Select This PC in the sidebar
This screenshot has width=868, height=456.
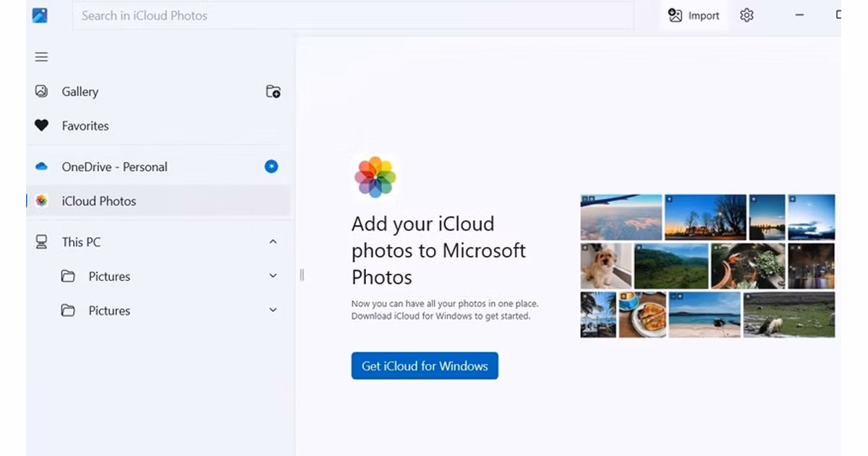[x=159, y=242]
